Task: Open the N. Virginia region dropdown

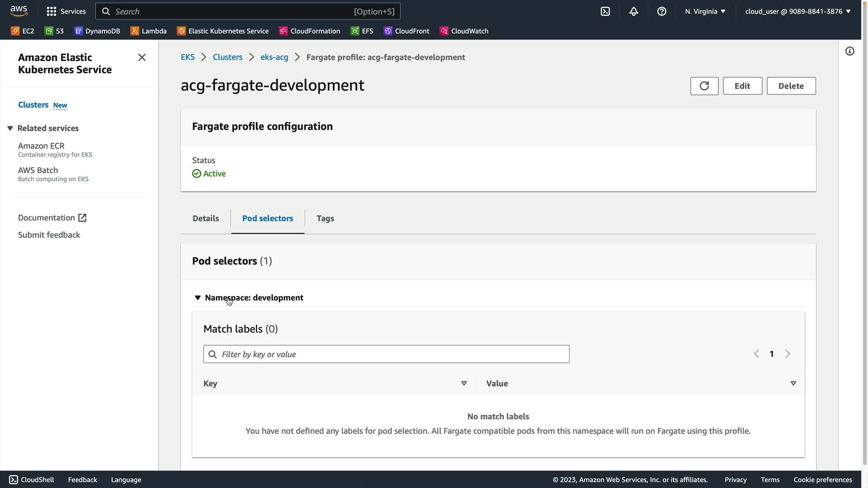Action: (x=705, y=11)
